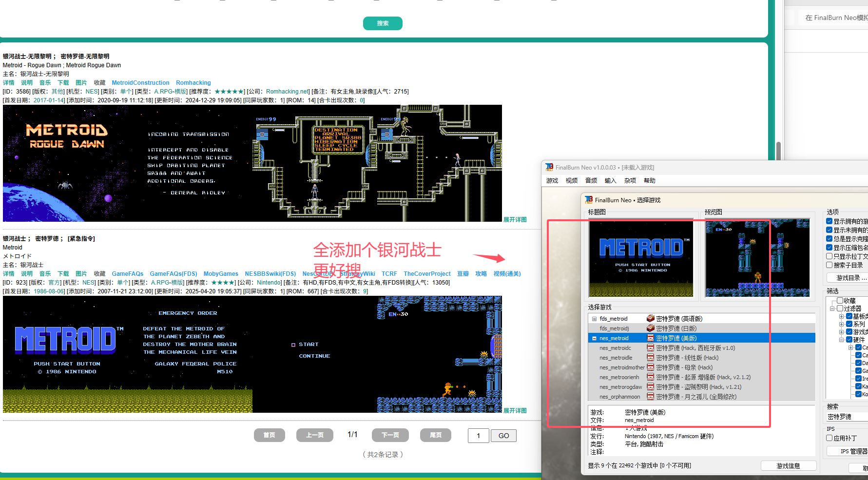868x480 pixels.
Task: Open the 音频 menu
Action: point(591,181)
